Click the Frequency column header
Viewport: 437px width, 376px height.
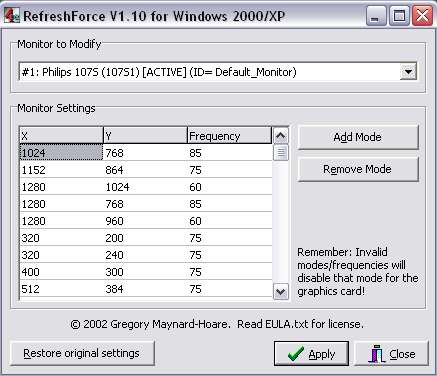click(229, 135)
